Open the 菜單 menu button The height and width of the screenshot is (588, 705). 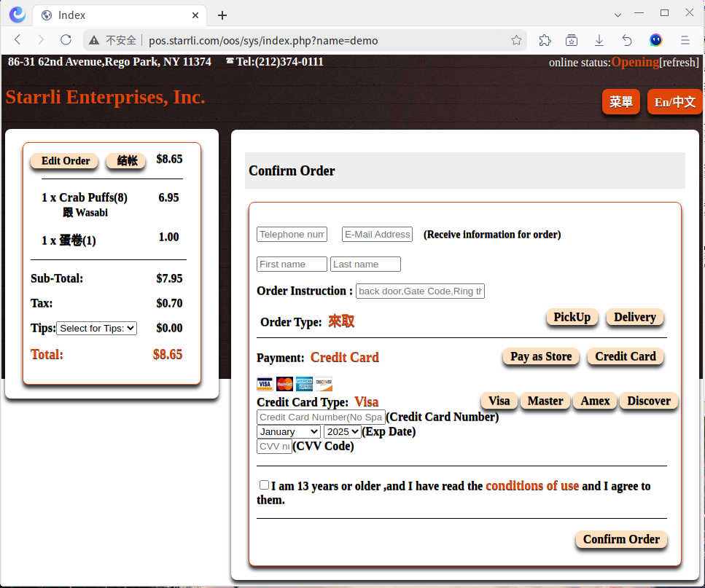click(620, 102)
